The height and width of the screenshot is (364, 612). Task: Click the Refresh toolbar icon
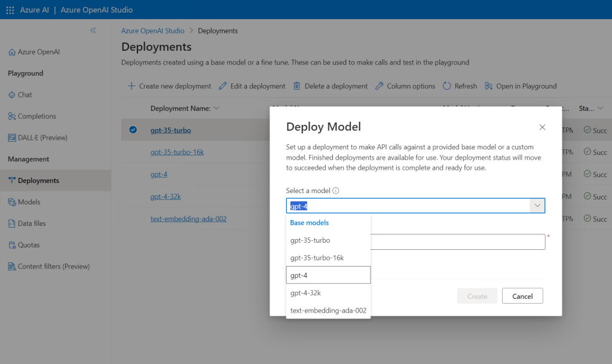click(x=447, y=86)
